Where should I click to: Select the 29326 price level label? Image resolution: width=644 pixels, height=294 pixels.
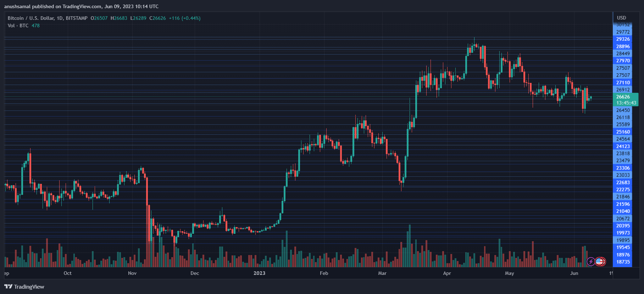[623, 39]
